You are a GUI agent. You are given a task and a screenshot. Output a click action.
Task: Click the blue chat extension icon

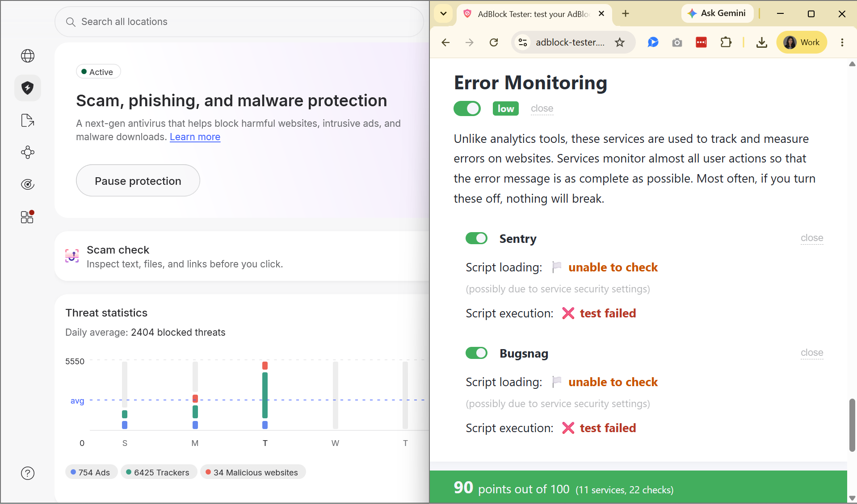pyautogui.click(x=653, y=42)
